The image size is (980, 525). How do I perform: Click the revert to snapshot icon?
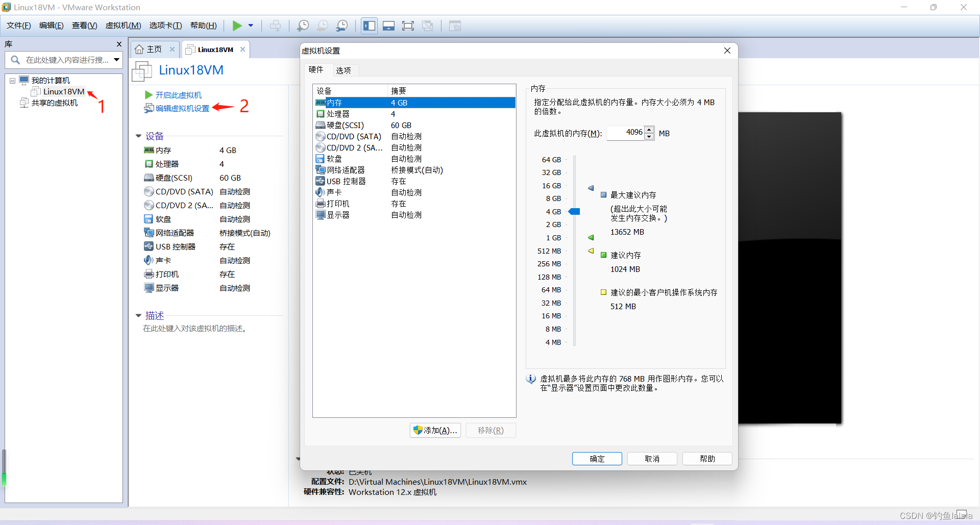point(322,26)
